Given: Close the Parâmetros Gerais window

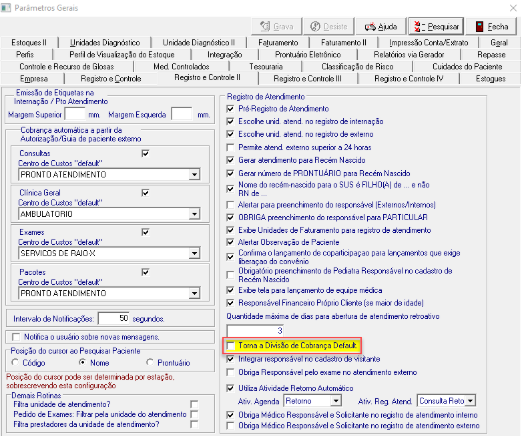Looking at the screenshot, I should pos(513,8).
